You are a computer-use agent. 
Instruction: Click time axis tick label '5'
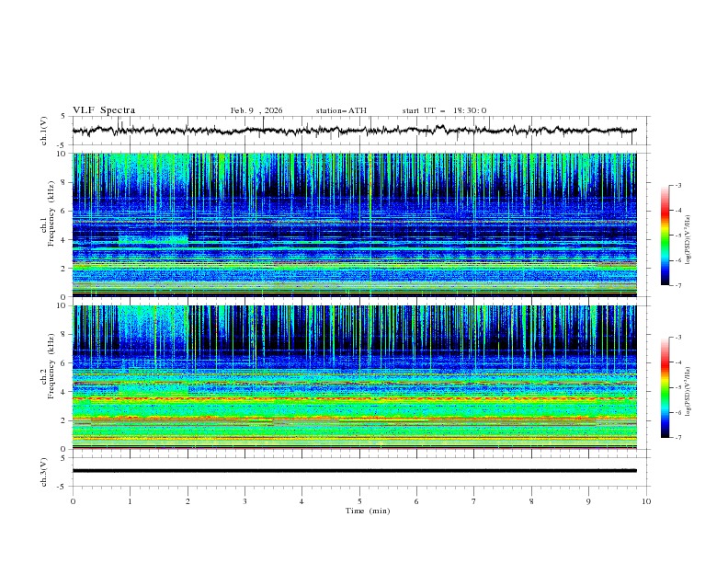coord(359,501)
